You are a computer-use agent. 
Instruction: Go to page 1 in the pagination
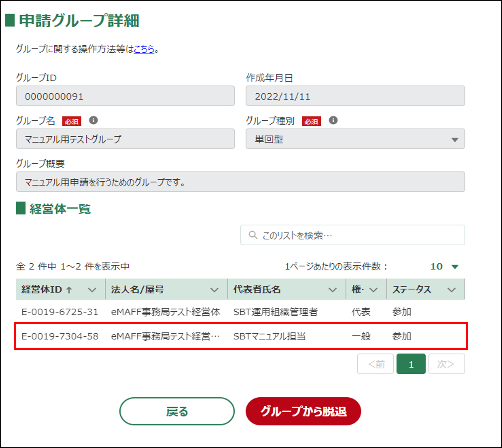coord(411,364)
